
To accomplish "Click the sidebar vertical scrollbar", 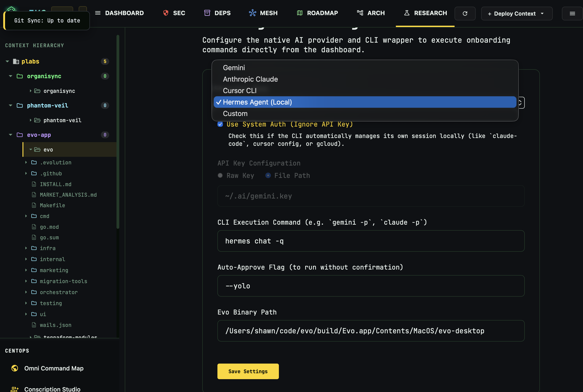I will tap(118, 132).
